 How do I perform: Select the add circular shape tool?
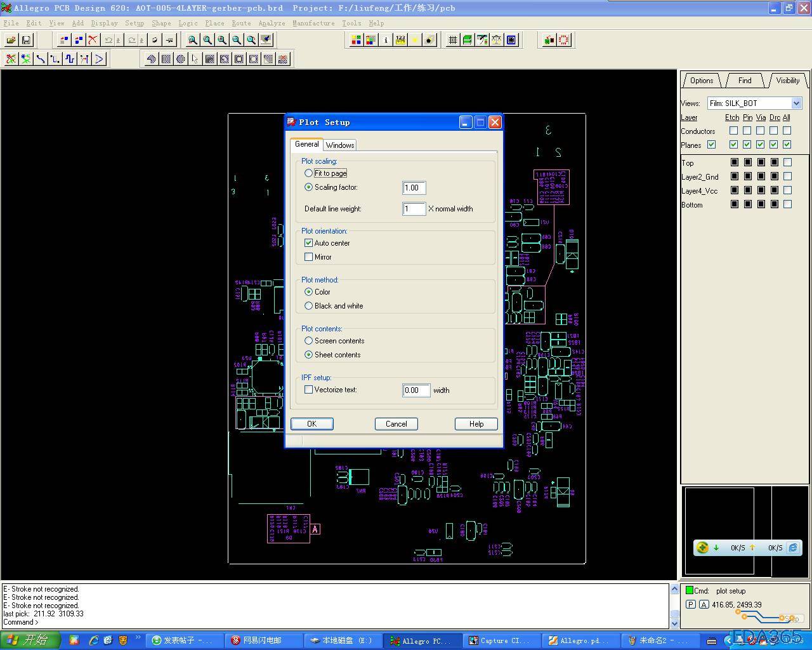(181, 59)
